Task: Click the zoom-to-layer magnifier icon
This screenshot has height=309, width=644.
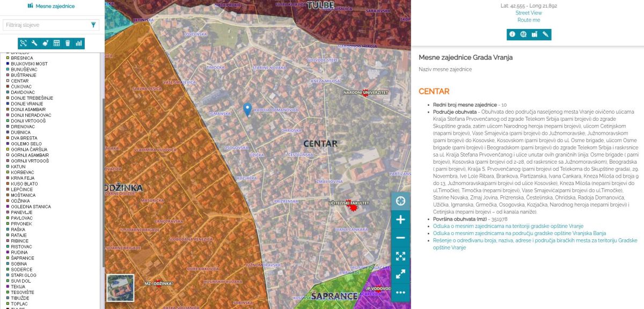Action: pyautogui.click(x=23, y=43)
